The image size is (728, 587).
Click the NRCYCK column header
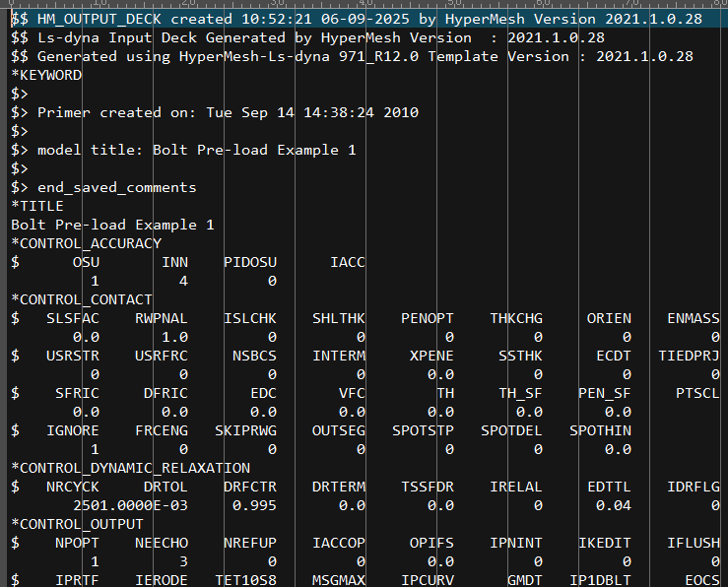pos(73,487)
